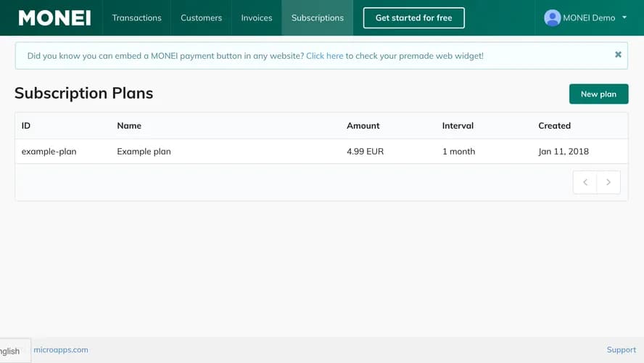Image resolution: width=644 pixels, height=363 pixels.
Task: Go to next page of plans
Action: tap(608, 182)
